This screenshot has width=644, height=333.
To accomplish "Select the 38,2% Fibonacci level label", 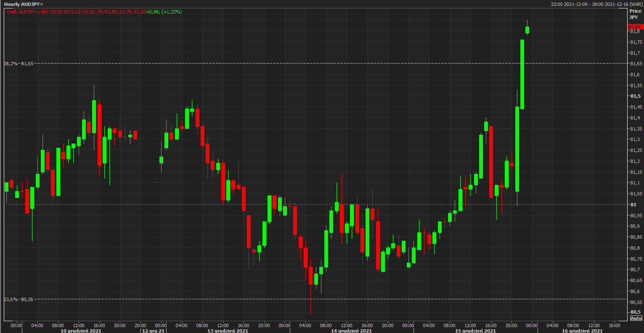I will (x=19, y=64).
